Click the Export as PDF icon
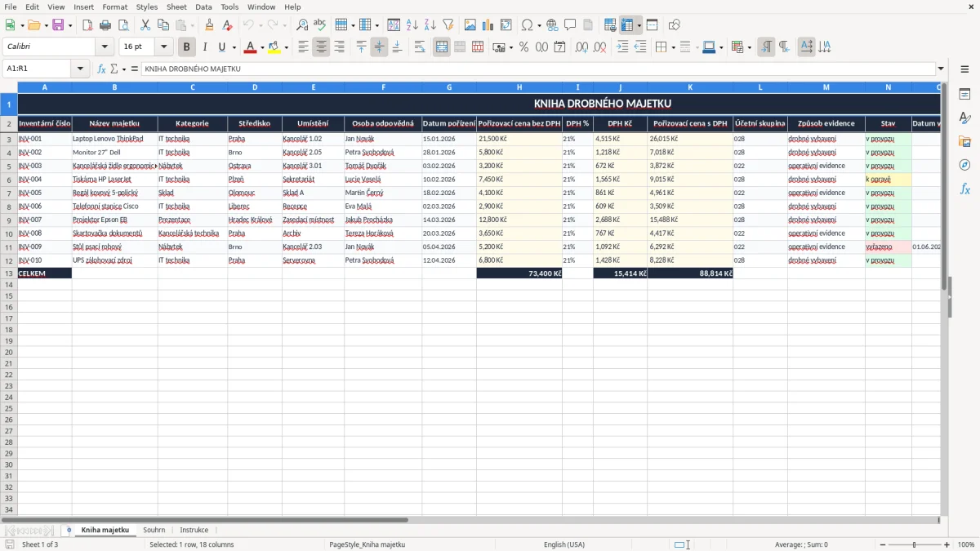The width and height of the screenshot is (980, 551). click(x=87, y=25)
